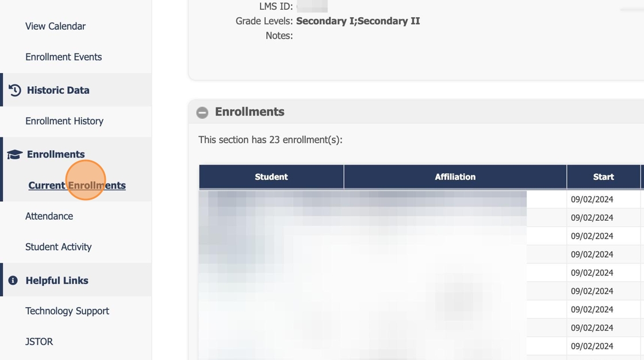644x360 pixels.
Task: Open Student Activity in sidebar
Action: point(58,247)
